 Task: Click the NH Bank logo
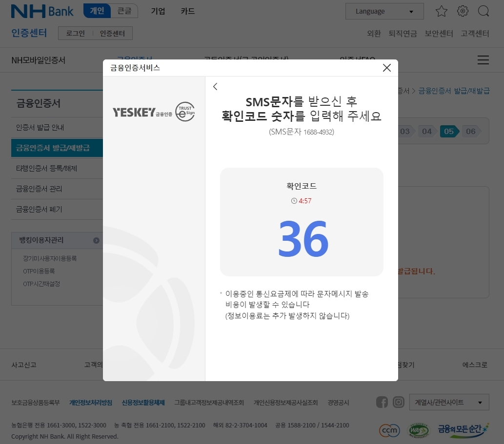click(x=42, y=11)
